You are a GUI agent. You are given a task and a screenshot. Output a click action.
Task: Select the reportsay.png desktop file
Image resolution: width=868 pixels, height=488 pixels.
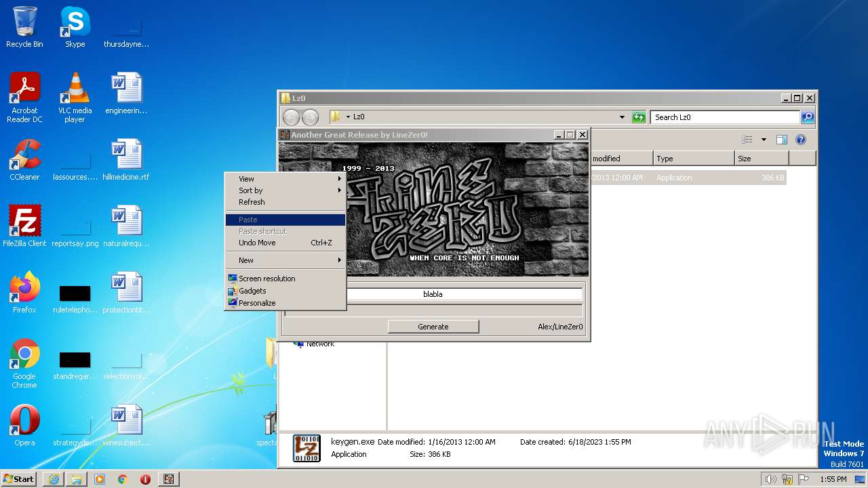[x=75, y=232]
